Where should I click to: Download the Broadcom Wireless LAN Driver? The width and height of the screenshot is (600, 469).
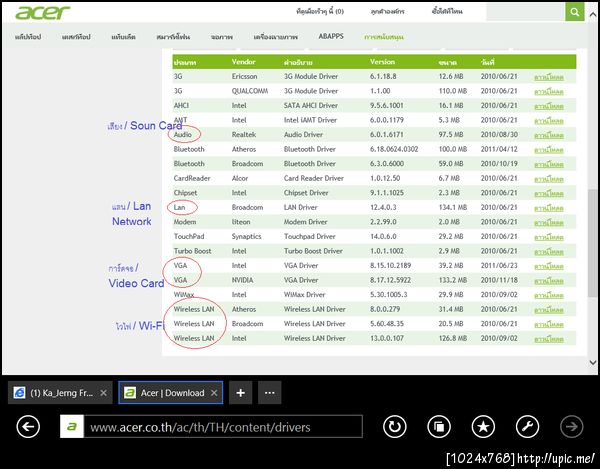[x=549, y=324]
